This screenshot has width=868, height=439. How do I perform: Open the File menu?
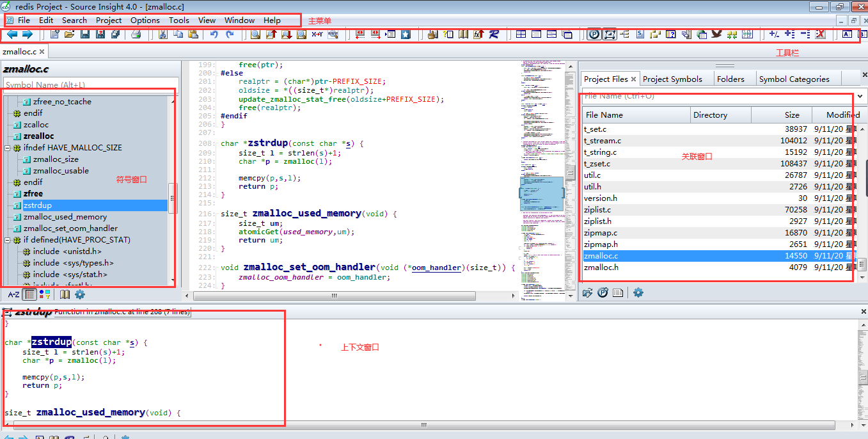point(24,20)
